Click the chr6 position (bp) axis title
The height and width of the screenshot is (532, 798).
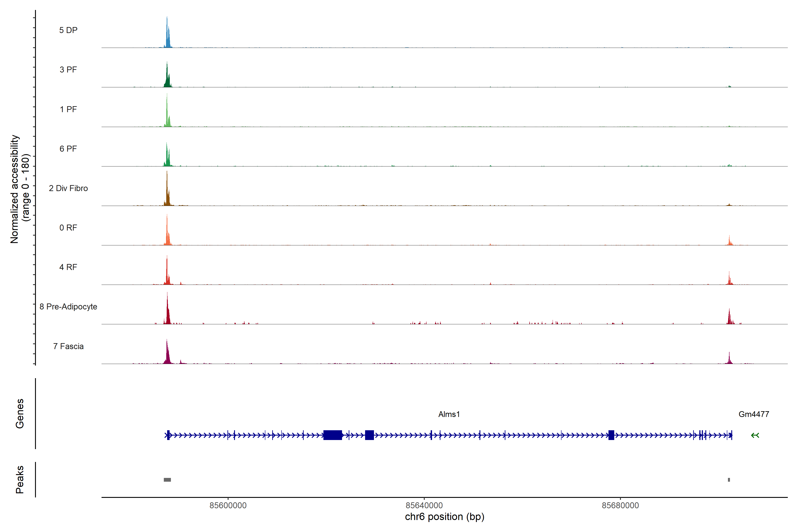[444, 517]
